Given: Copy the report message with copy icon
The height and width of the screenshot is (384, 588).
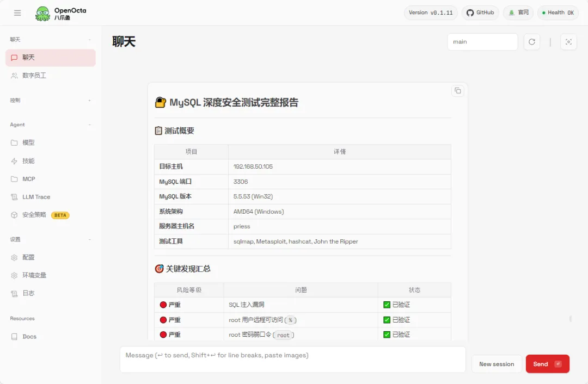Looking at the screenshot, I should [457, 91].
